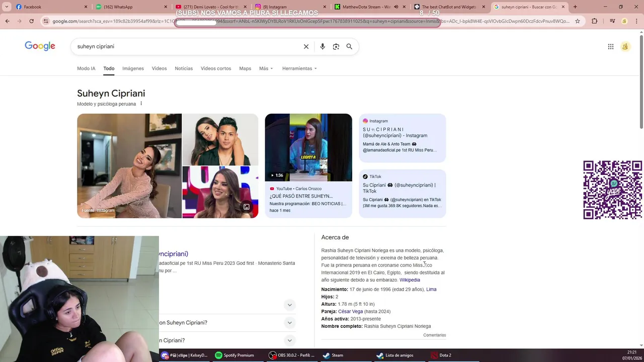
Task: Click the search query input field
Action: pyautogui.click(x=186, y=46)
